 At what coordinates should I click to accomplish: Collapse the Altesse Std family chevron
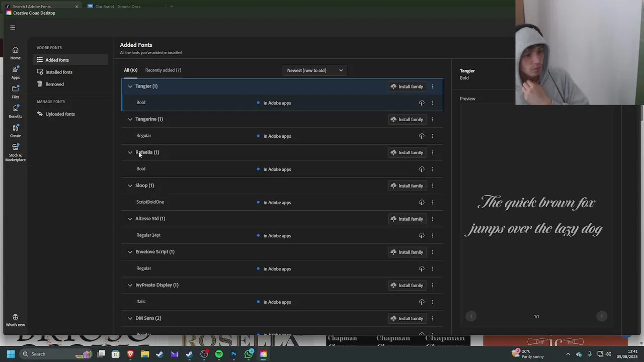(130, 219)
